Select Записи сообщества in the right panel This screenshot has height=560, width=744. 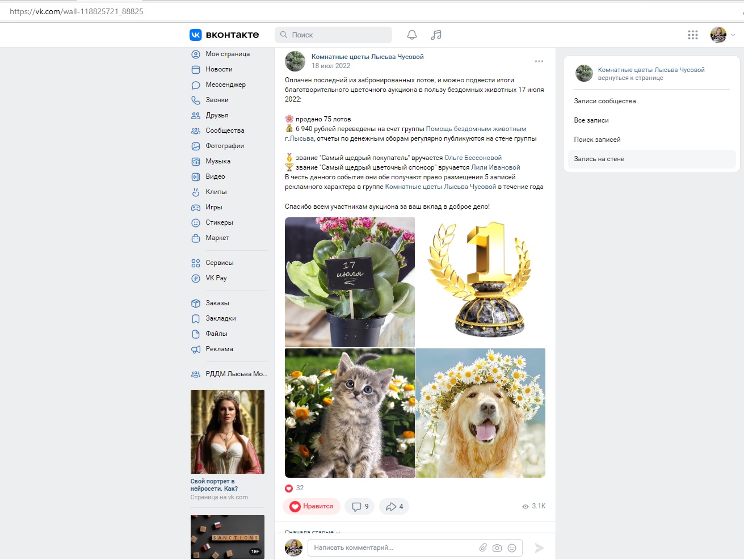tap(652, 101)
